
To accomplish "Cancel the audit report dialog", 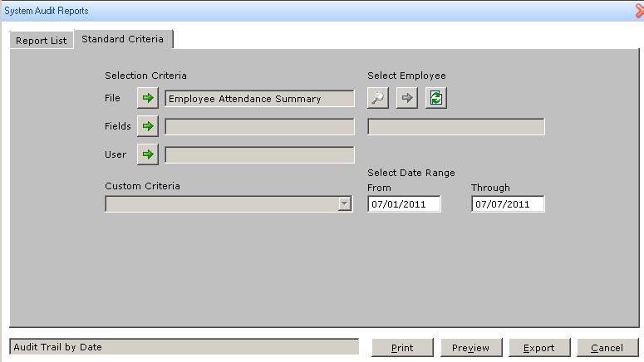I will tap(607, 348).
